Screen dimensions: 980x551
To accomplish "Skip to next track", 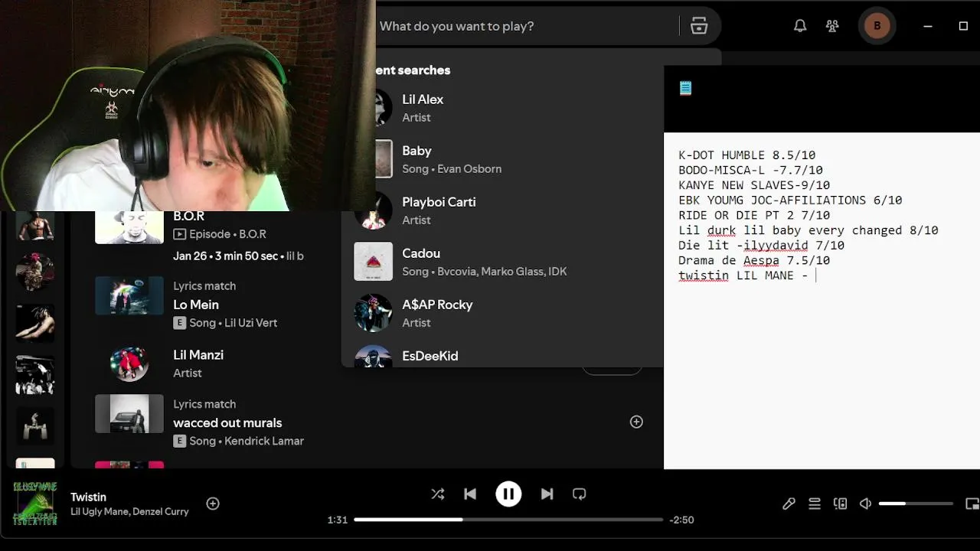I will tap(547, 494).
